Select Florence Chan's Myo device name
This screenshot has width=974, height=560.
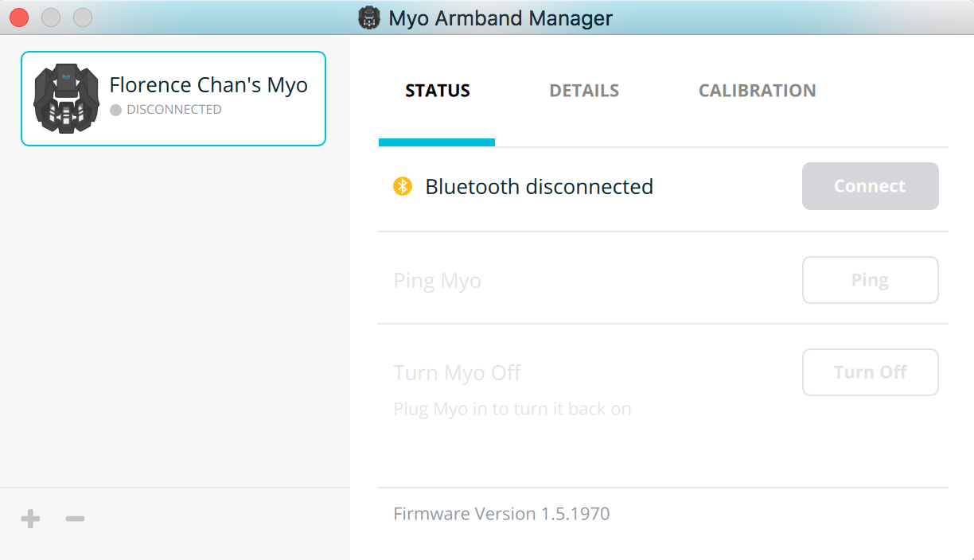[208, 85]
